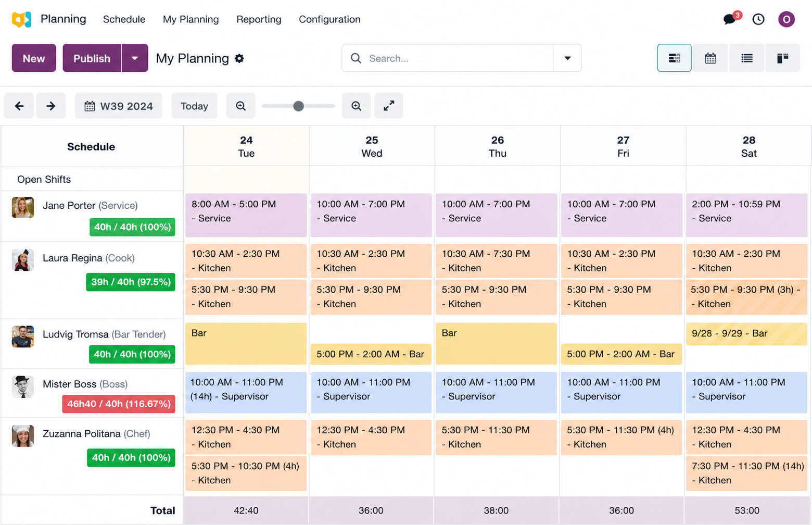The width and height of the screenshot is (812, 525).
Task: Switch to kanban view
Action: tap(782, 58)
